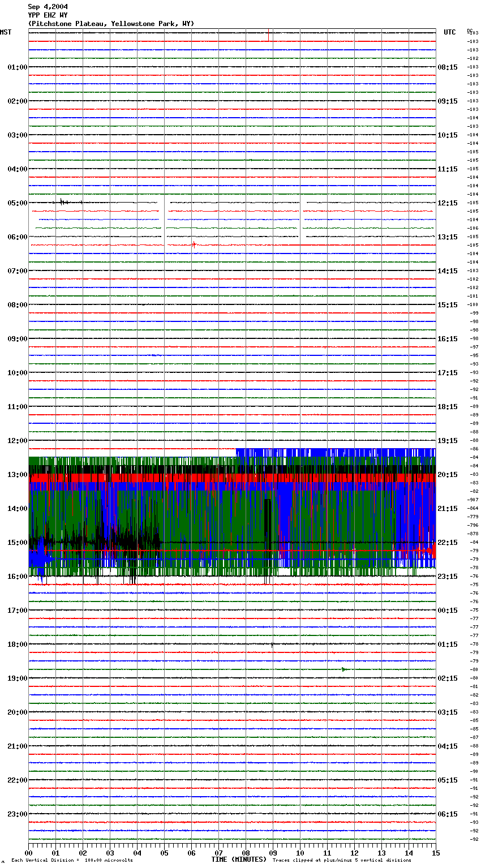Select the 01:00 MST time label
This screenshot has width=481, height=868.
tap(18, 67)
